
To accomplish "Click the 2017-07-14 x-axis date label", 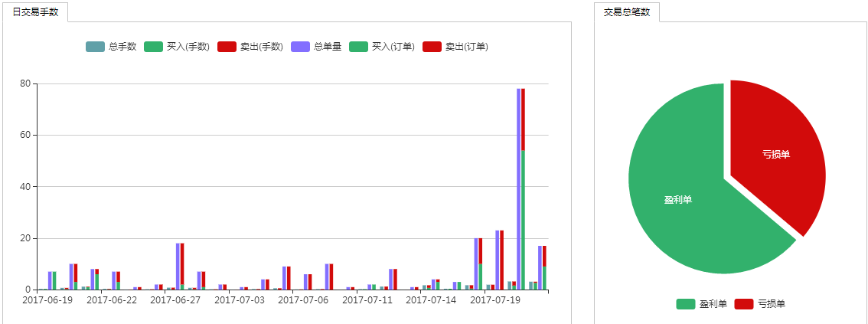I will [x=431, y=300].
